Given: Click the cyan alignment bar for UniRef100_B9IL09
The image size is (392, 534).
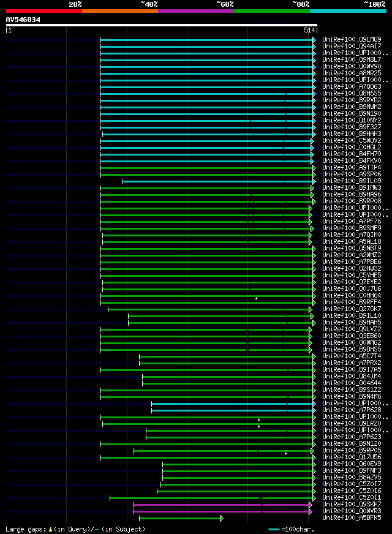Looking at the screenshot, I should (219, 181).
